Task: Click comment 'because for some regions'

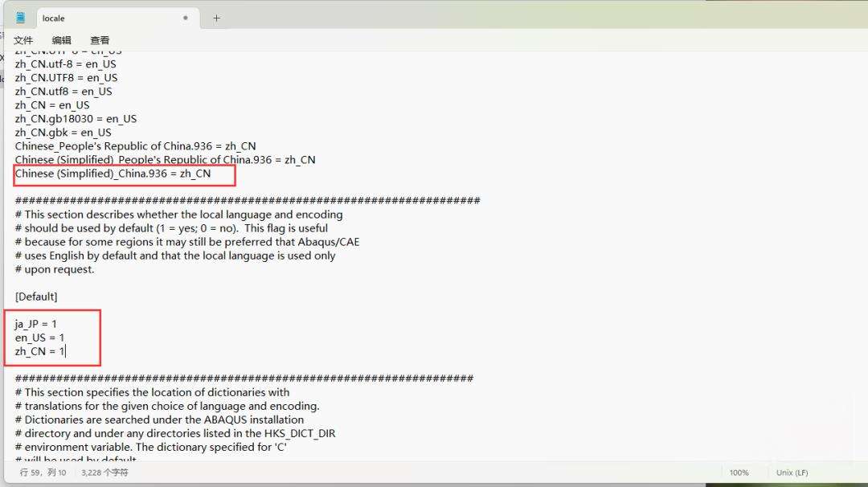Action: click(x=187, y=243)
